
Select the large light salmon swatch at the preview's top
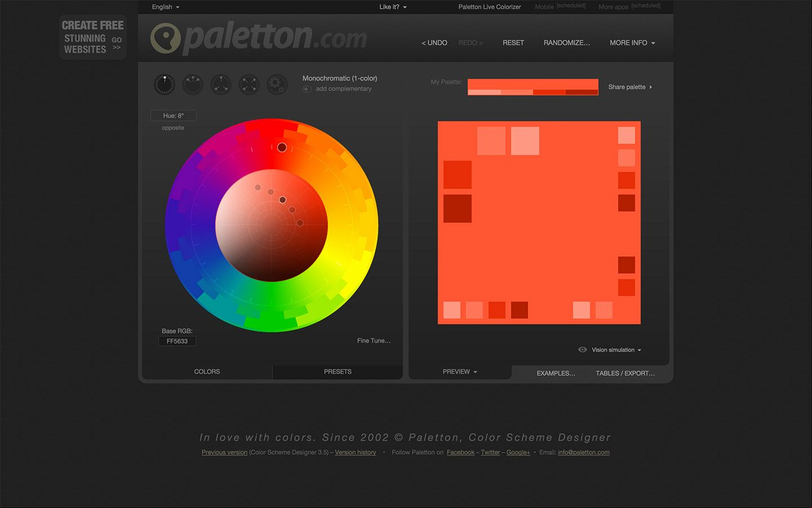(525, 141)
